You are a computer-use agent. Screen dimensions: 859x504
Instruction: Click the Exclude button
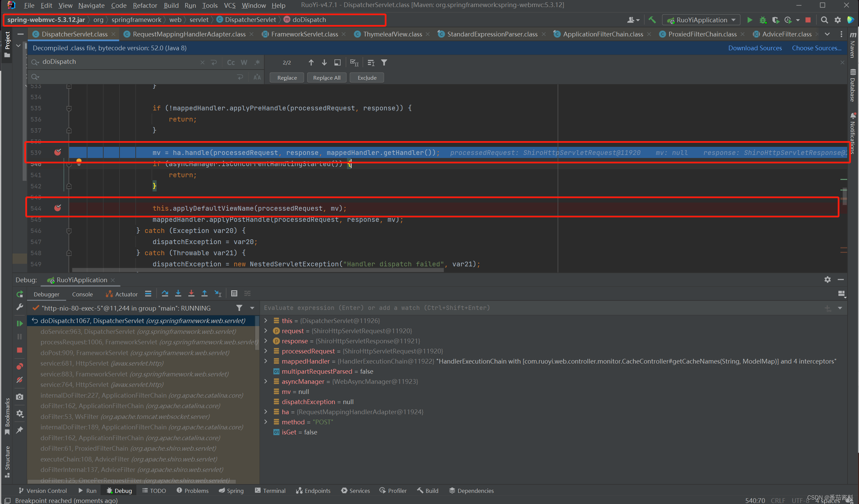coord(367,78)
